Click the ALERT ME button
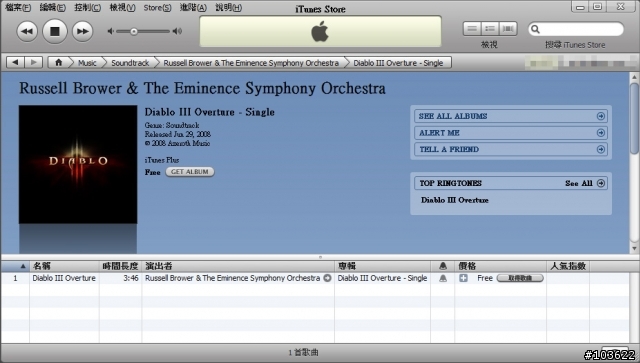Viewport: 640px width, 363px height. click(x=511, y=133)
